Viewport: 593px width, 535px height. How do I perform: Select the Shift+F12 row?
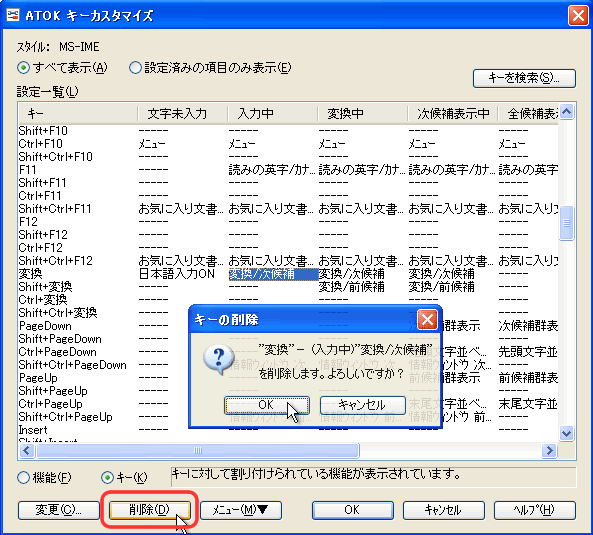[x=288, y=235]
